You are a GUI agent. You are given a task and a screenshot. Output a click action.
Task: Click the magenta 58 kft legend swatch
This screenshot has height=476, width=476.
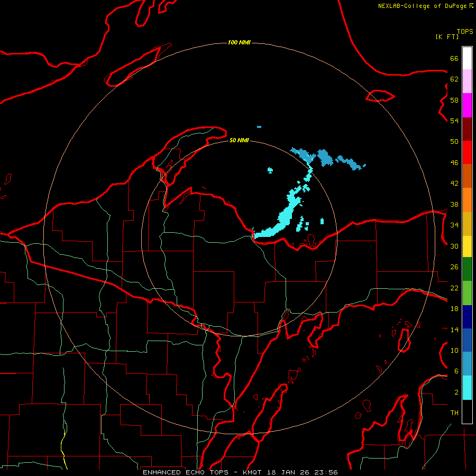coord(467,105)
